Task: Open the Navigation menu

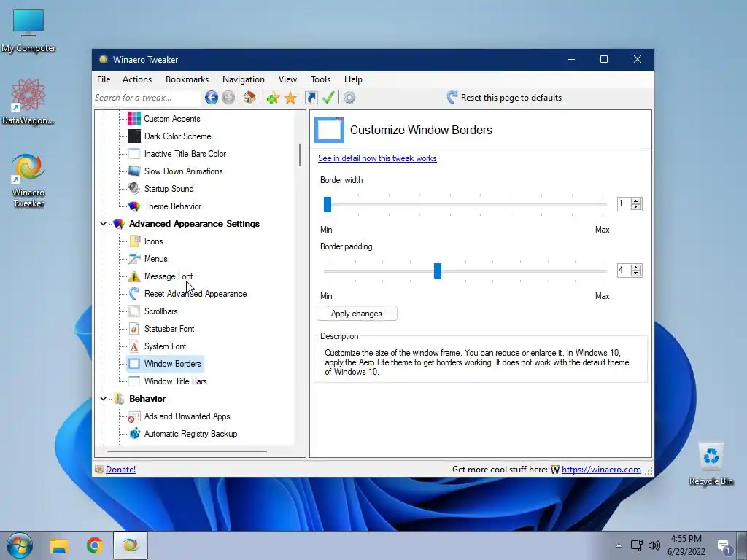Action: pos(244,79)
